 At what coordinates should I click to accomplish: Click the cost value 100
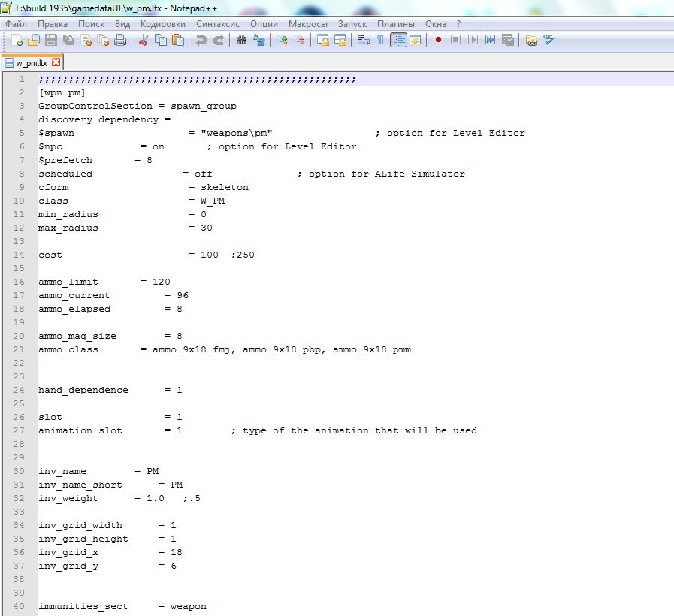pyautogui.click(x=210, y=255)
